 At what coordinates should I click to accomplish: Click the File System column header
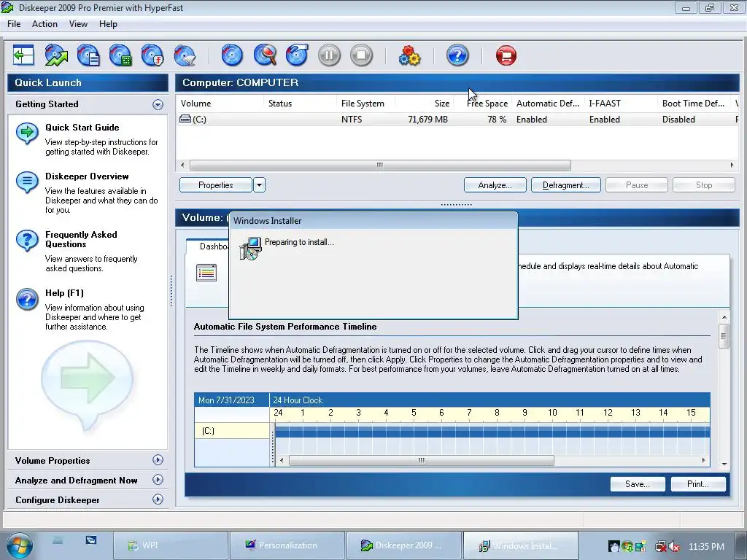pyautogui.click(x=366, y=104)
